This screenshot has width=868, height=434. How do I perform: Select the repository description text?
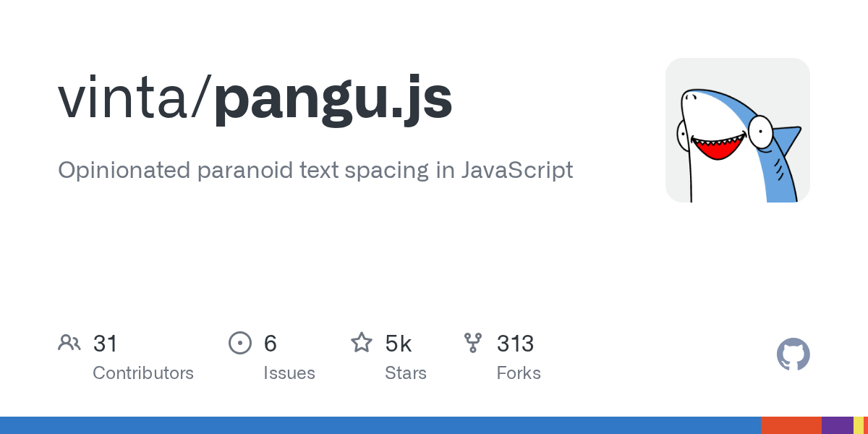point(315,171)
